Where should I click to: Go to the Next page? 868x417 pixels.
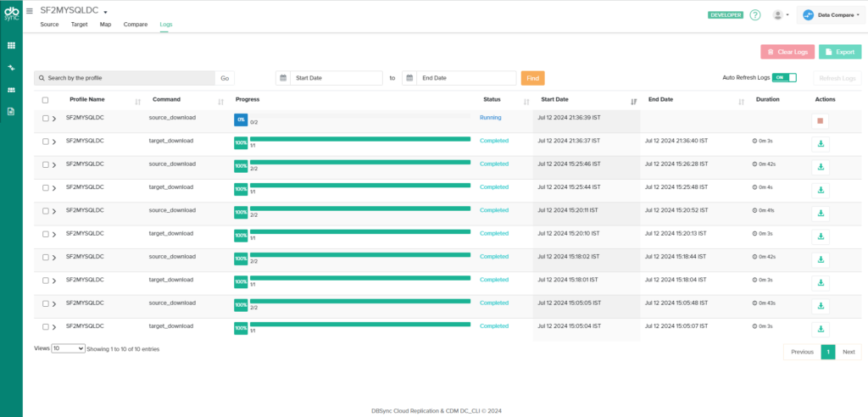pyautogui.click(x=849, y=352)
